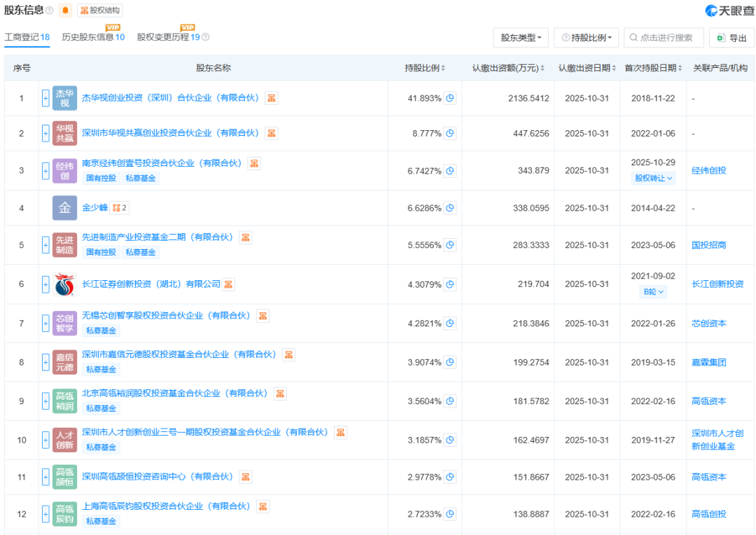The height and width of the screenshot is (535, 756).
Task: Click the structure icon beside 深圳市人才创新创业三号
Action: [x=340, y=433]
